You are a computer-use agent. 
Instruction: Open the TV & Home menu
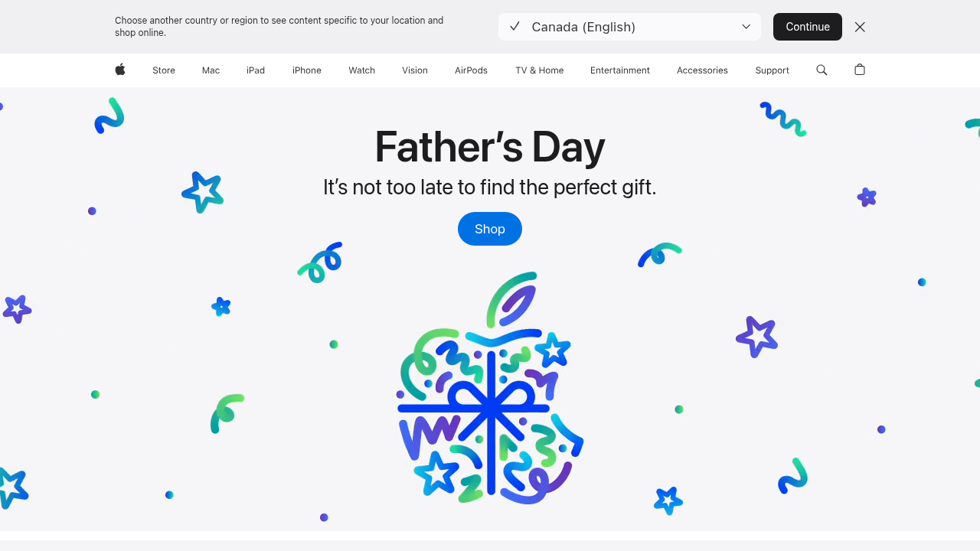coord(540,70)
